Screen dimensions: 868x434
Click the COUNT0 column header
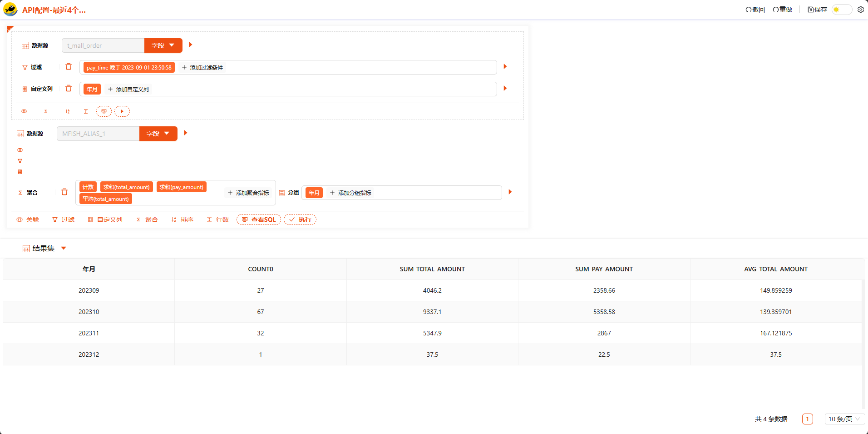click(261, 269)
